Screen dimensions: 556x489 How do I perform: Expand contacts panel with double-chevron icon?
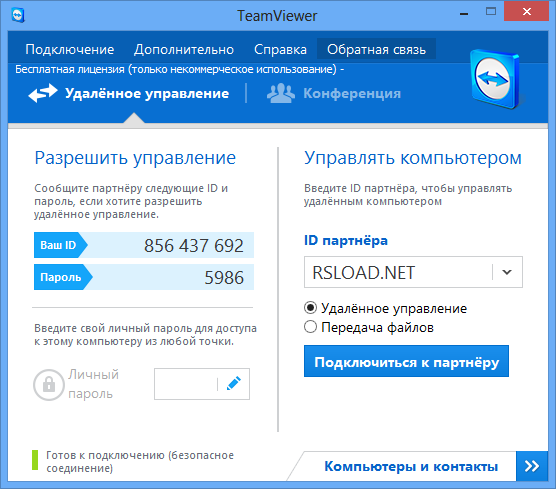[x=532, y=466]
